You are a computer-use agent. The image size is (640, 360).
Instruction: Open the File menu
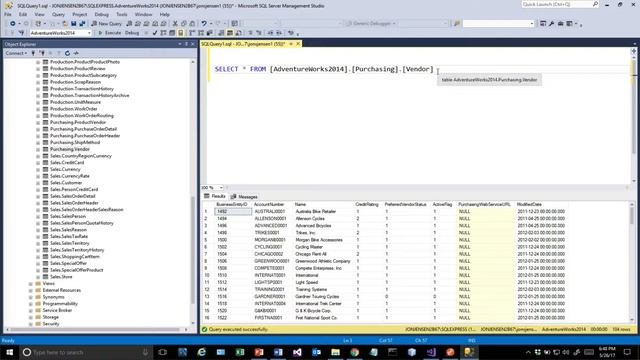[8, 14]
